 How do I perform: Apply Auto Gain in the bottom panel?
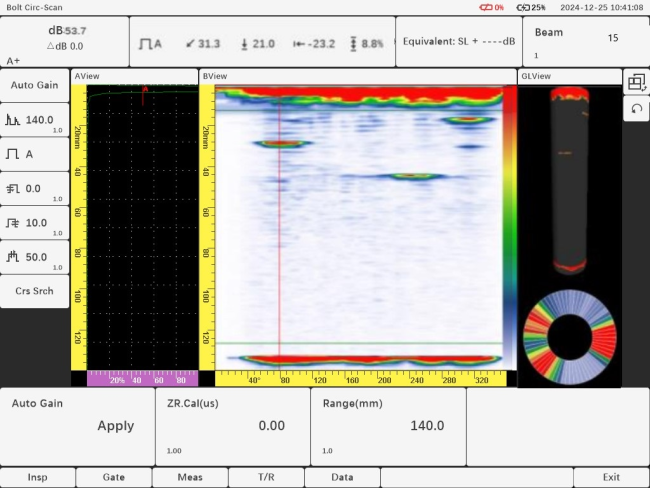tap(115, 426)
